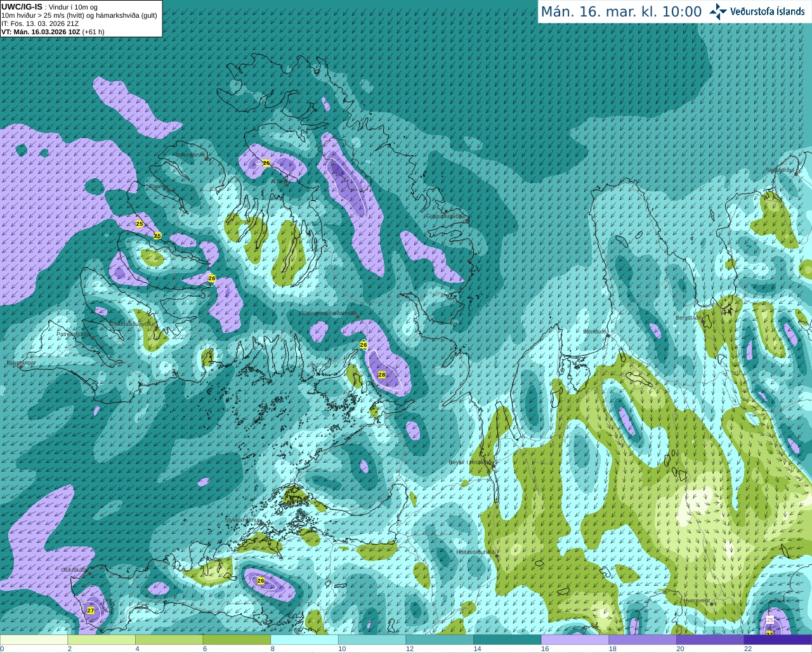This screenshot has width=812, height=653.
Task: Click the Gjögurflugvöllur station label
Action: [x=446, y=216]
